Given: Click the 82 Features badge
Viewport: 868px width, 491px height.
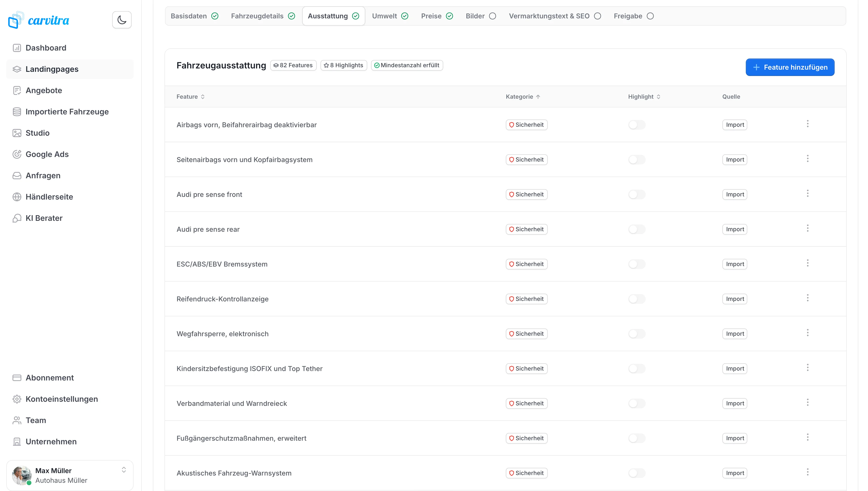Looking at the screenshot, I should tap(293, 65).
